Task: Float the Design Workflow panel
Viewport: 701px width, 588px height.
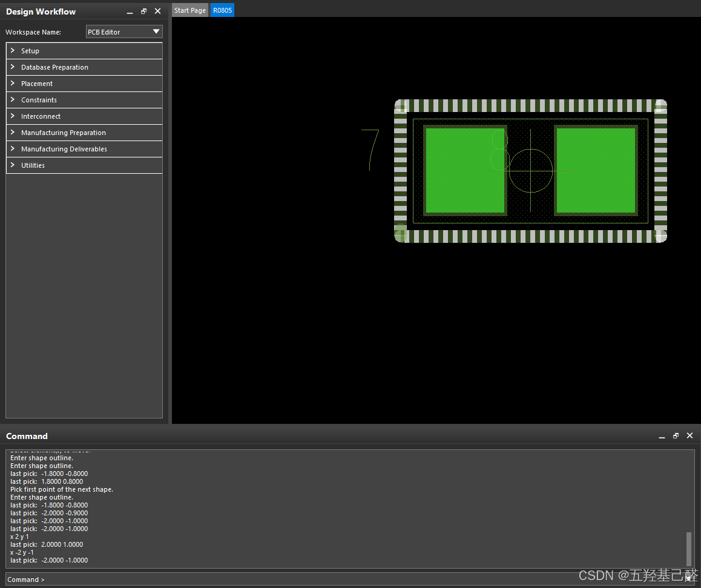Action: click(x=143, y=11)
